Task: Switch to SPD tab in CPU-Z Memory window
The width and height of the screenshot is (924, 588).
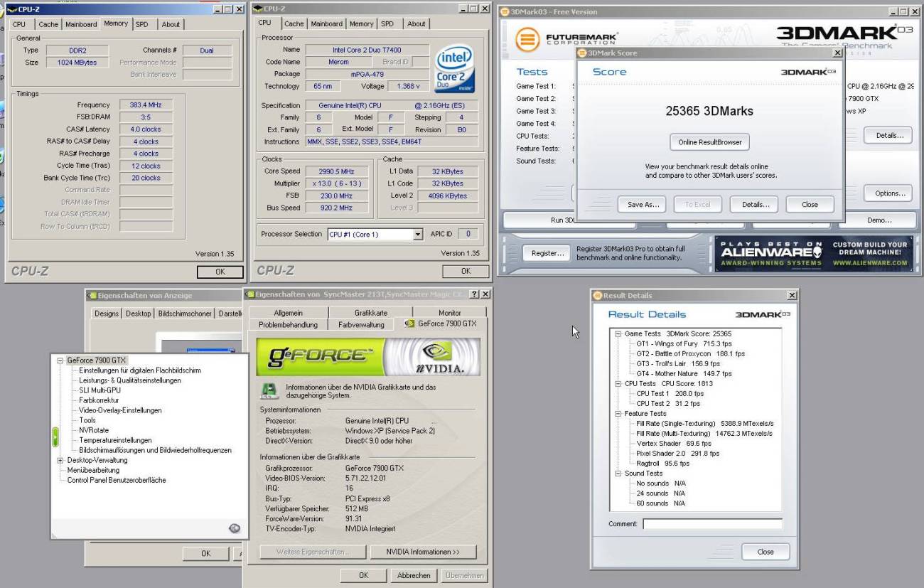Action: [x=142, y=24]
